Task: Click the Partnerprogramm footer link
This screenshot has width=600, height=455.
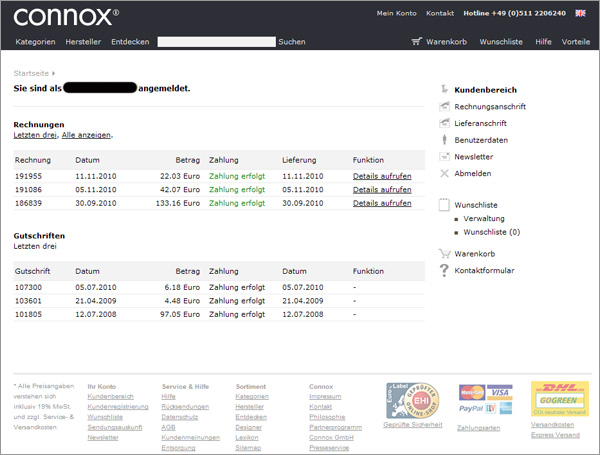Action: point(336,427)
